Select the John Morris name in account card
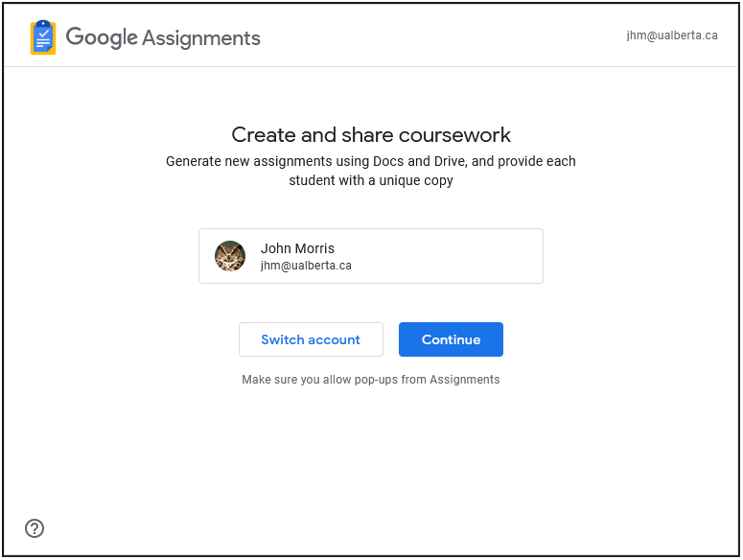743x560 pixels. pos(297,248)
